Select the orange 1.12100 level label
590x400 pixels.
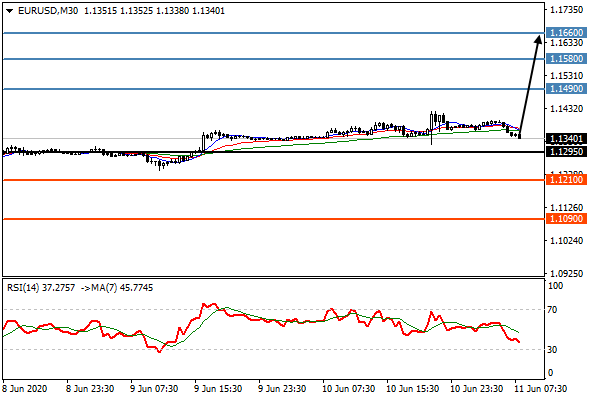566,180
